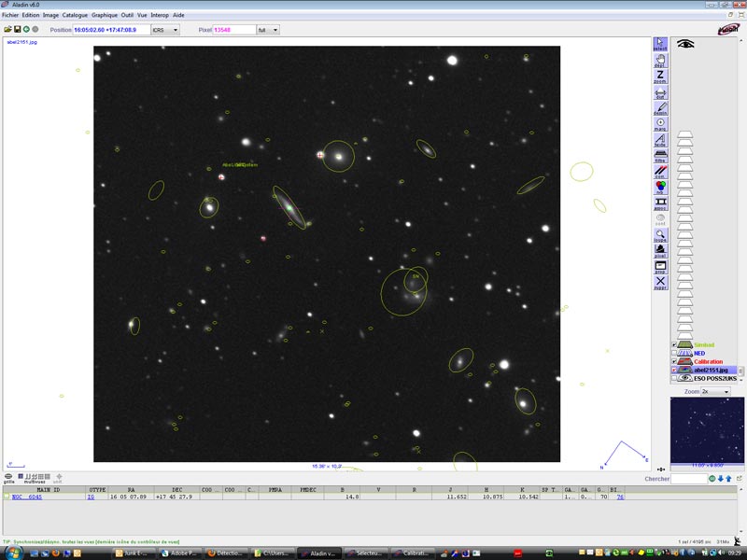This screenshot has width=747, height=560.
Task: Open the prop properties tool
Action: click(660, 267)
